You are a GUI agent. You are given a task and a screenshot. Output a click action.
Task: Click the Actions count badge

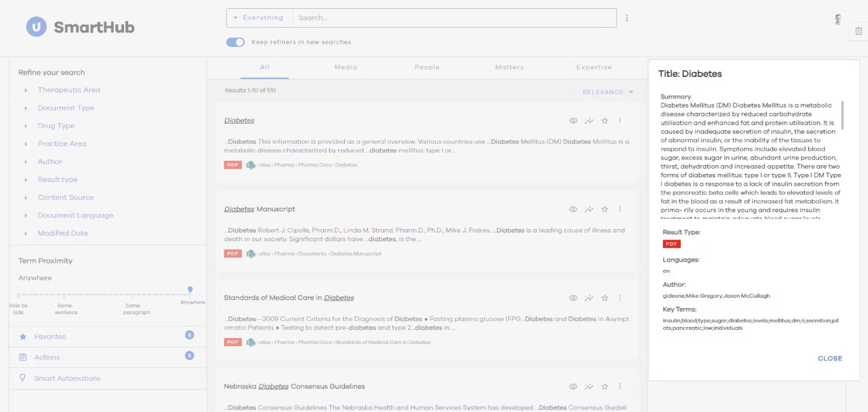pos(189,355)
